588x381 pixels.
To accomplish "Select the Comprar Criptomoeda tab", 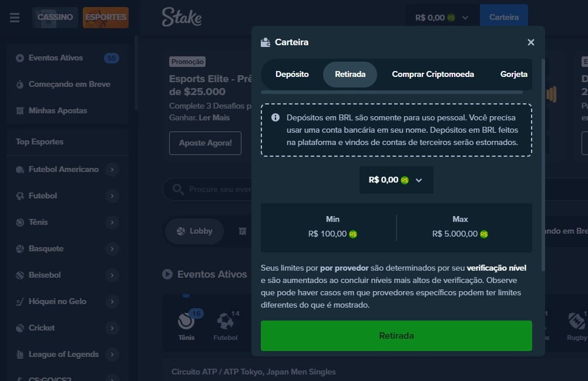I will click(x=433, y=74).
